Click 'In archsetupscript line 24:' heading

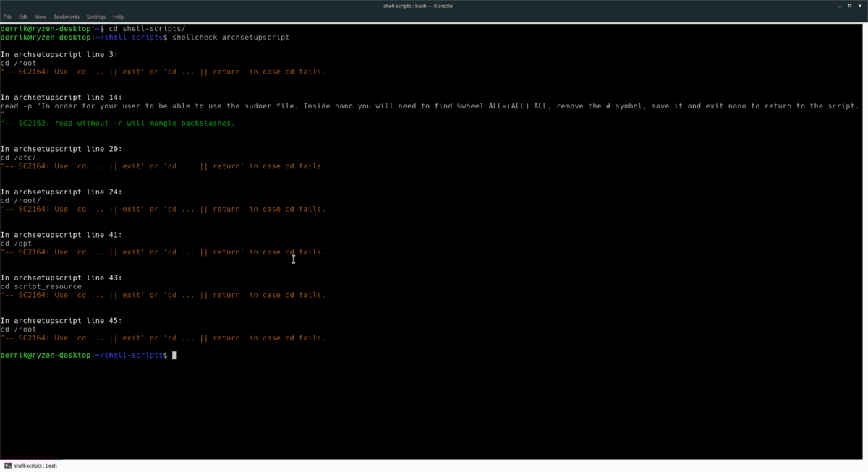pos(61,192)
